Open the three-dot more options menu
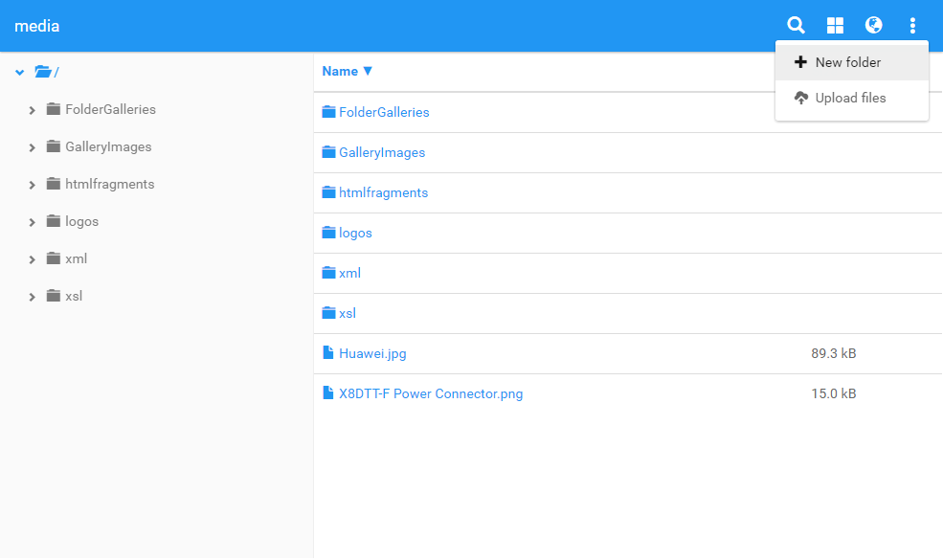Image resolution: width=943 pixels, height=560 pixels. click(x=912, y=26)
